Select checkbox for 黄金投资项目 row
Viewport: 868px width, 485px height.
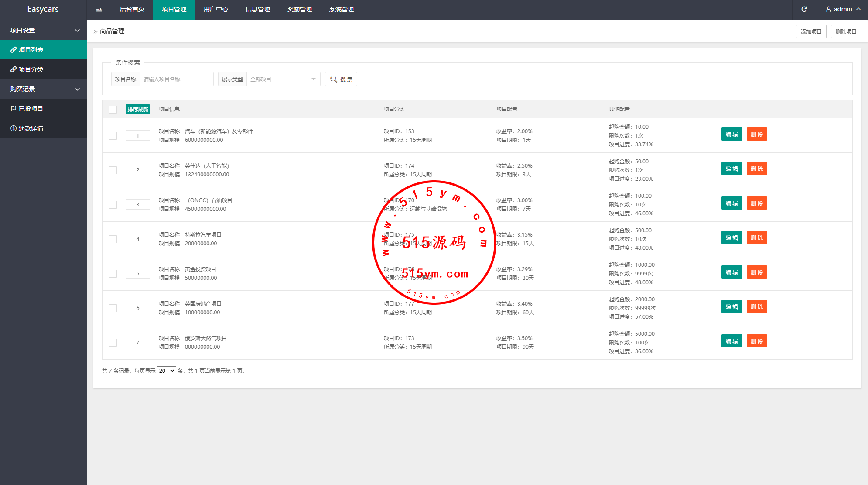tap(113, 274)
